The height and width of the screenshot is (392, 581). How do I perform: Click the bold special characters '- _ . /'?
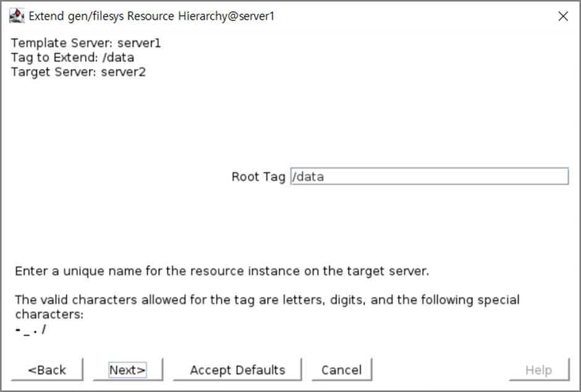click(30, 329)
